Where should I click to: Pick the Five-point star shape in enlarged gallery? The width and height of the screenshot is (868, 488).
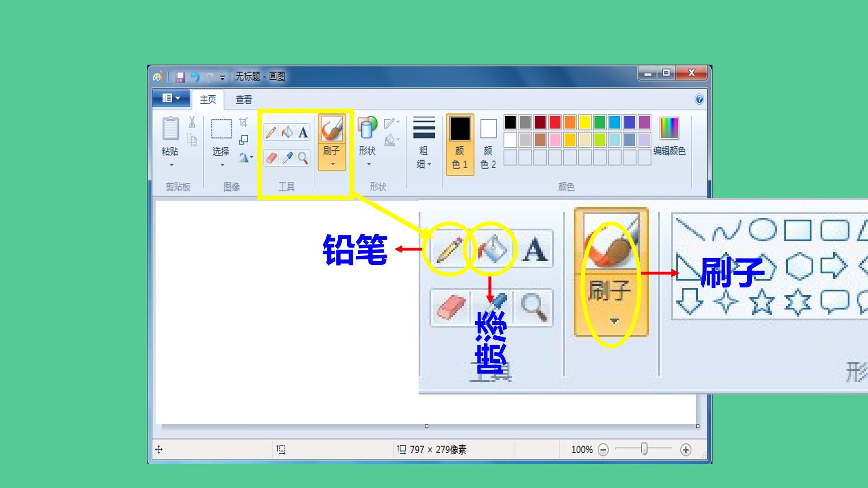click(x=762, y=302)
